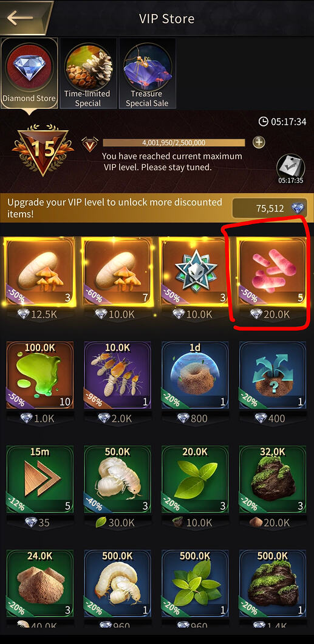
Task: Select the 1d anthill shield item
Action: click(x=195, y=375)
